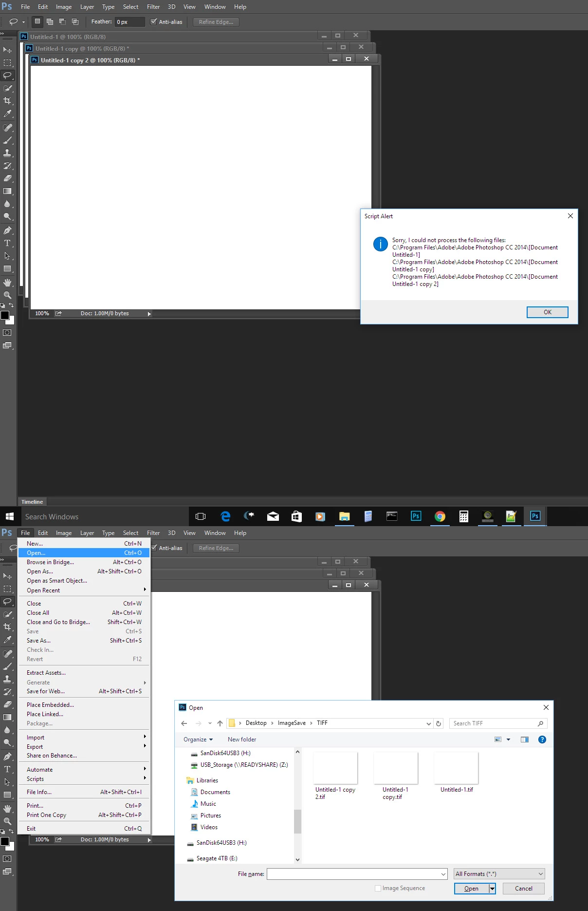The width and height of the screenshot is (588, 911).
Task: Pick the Quick Selection tool in the top toolbox
Action: 7,88
